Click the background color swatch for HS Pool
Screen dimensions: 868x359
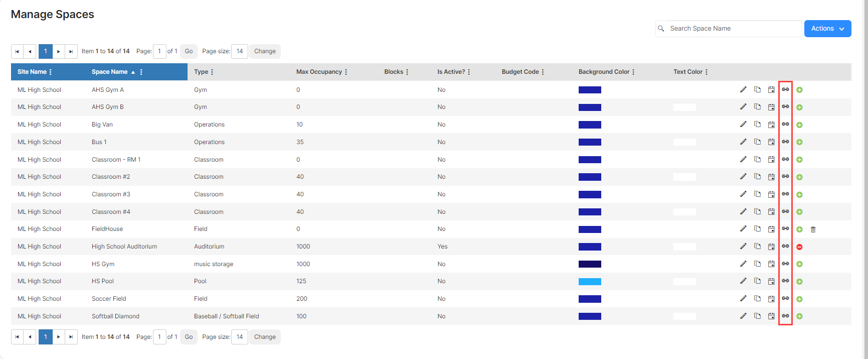pos(590,282)
